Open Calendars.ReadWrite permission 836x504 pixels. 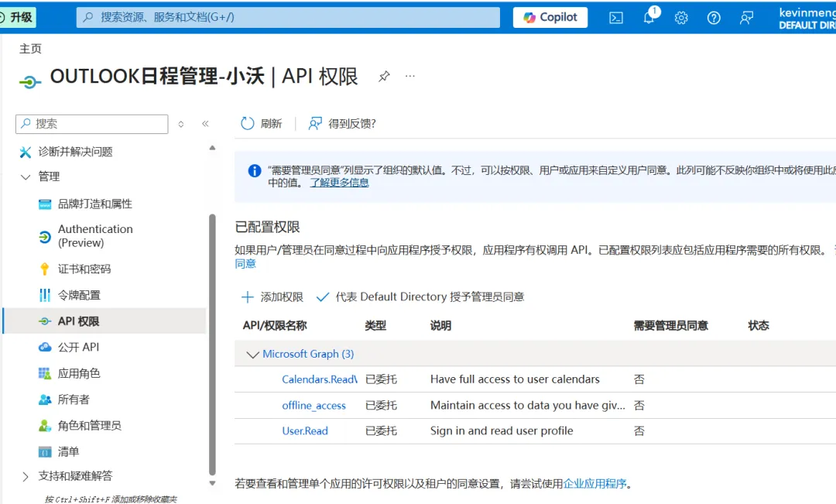click(320, 379)
